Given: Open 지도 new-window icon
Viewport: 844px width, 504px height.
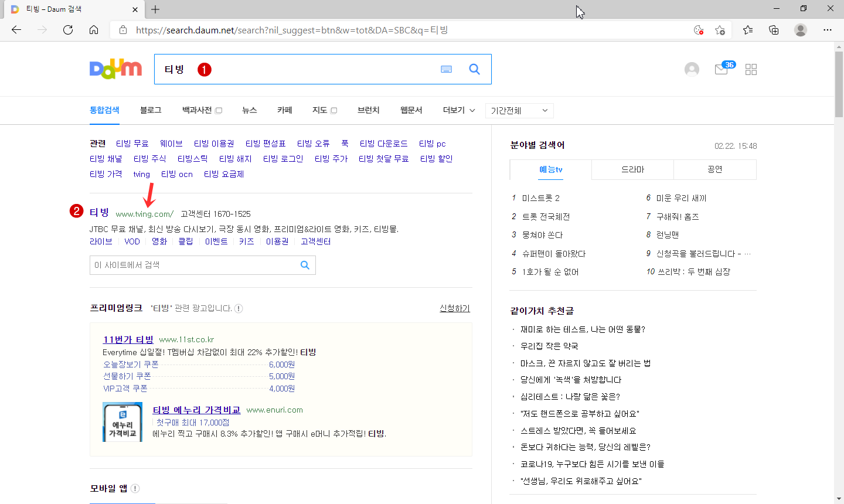Looking at the screenshot, I should [334, 110].
